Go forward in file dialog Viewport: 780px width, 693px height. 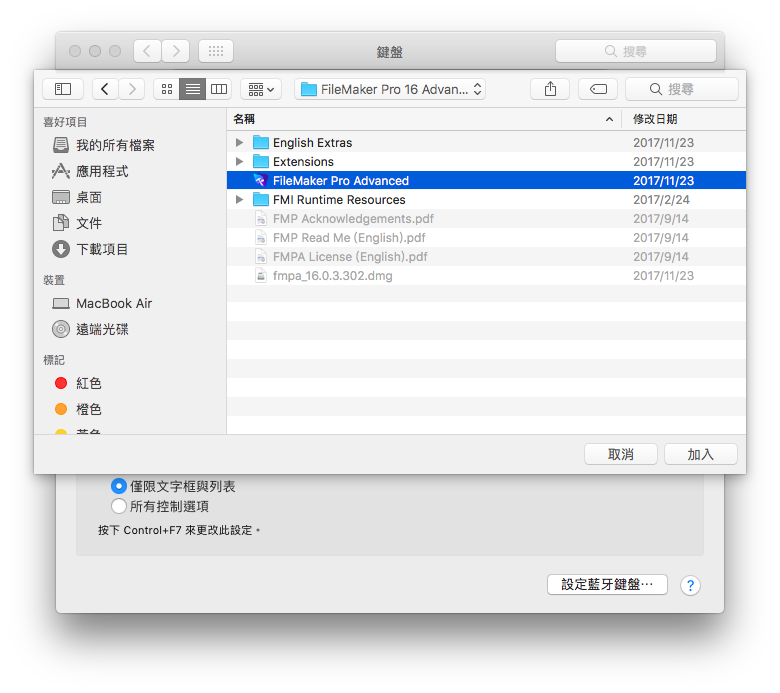click(131, 89)
